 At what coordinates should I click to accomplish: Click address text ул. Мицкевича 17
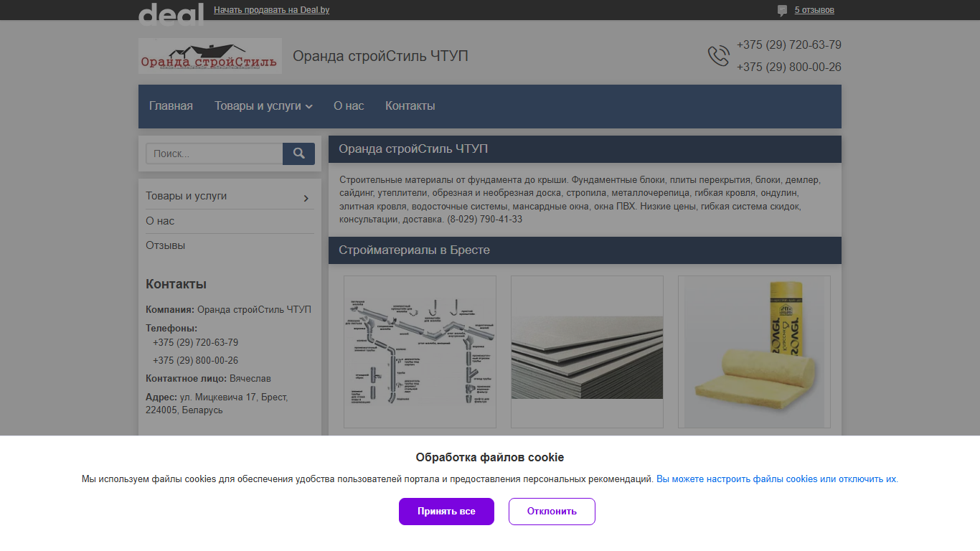pos(218,397)
